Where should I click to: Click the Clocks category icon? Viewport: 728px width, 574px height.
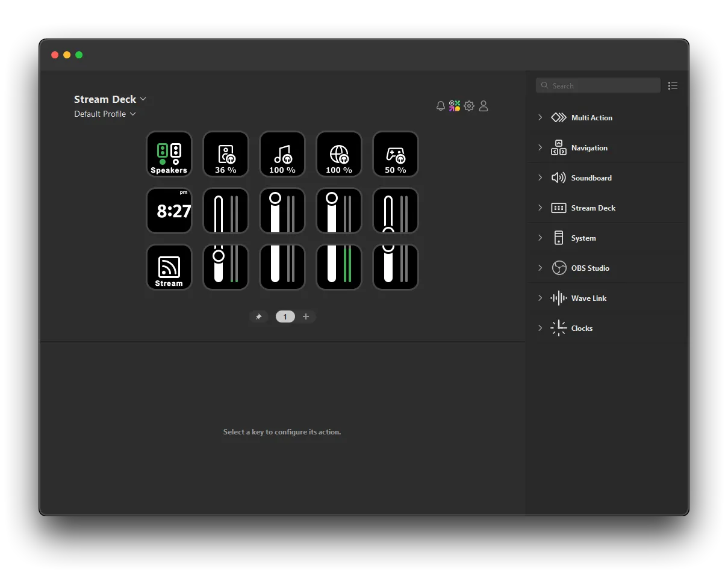point(559,328)
